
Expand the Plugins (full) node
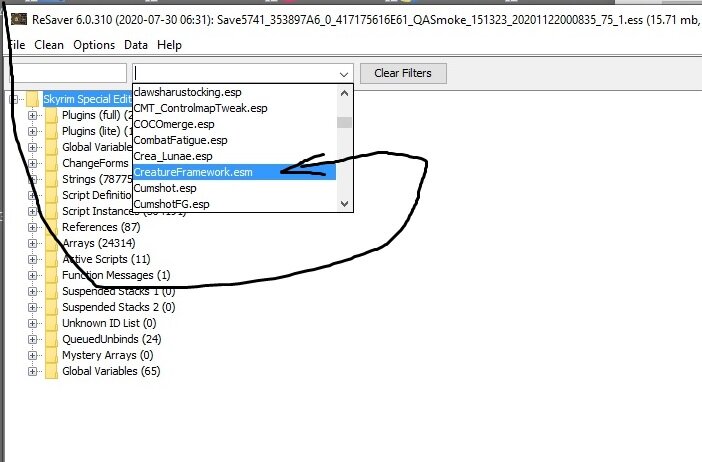[32, 116]
